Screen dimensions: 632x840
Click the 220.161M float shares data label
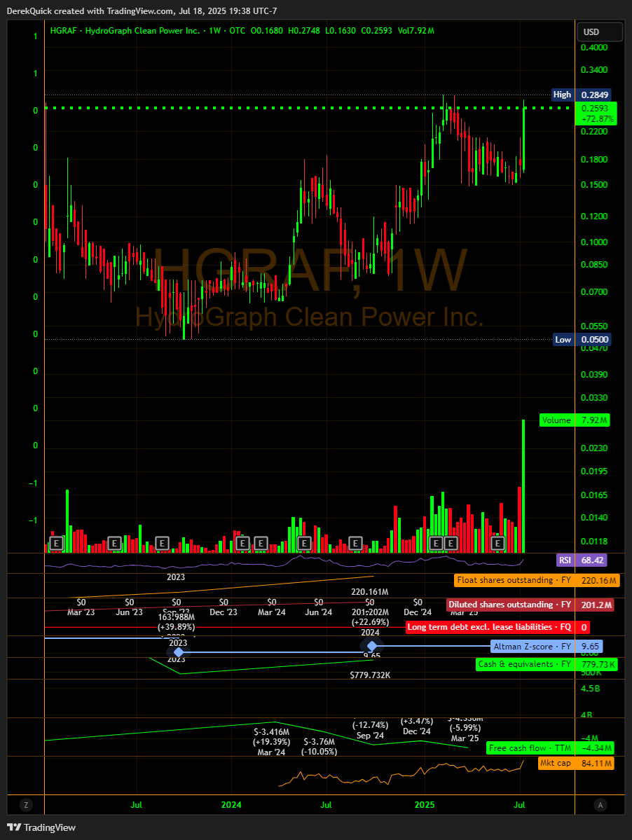(369, 592)
